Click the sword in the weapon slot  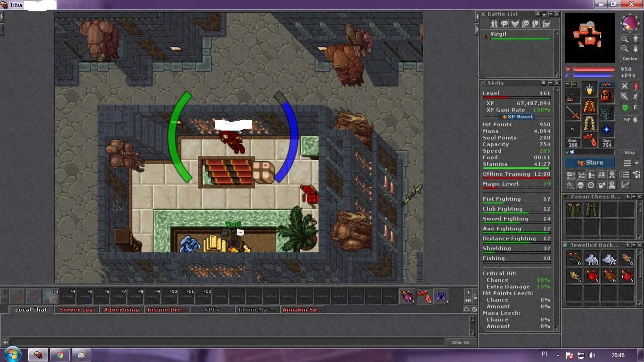[x=572, y=113]
